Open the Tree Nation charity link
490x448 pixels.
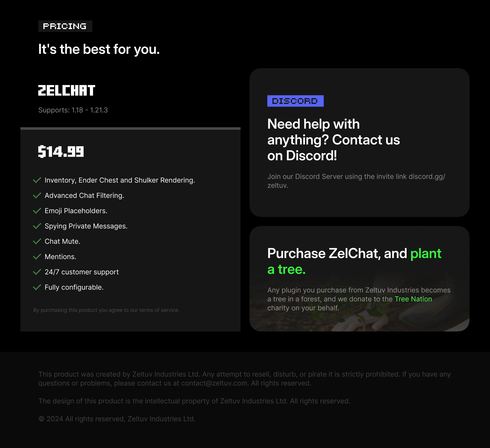click(x=413, y=299)
